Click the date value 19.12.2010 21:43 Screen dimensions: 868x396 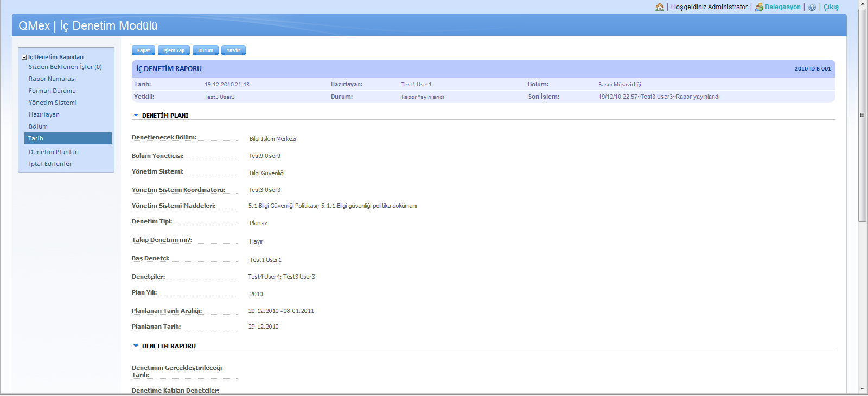pos(227,85)
